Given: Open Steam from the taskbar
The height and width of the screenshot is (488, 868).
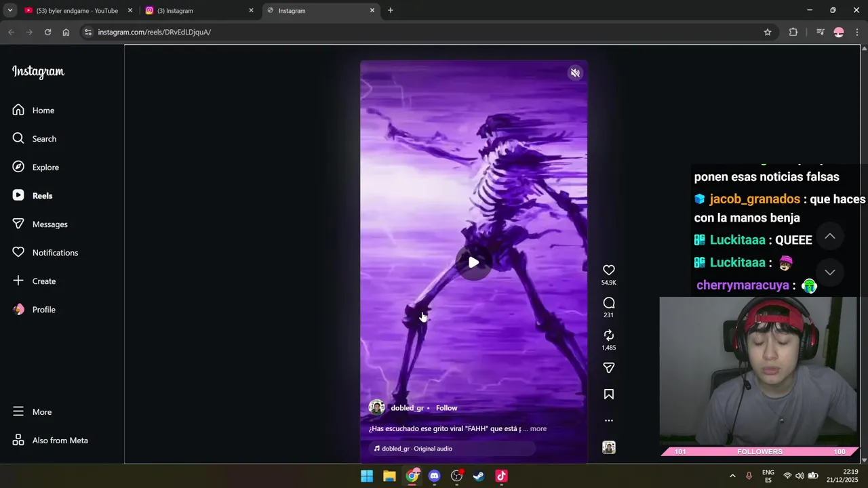Looking at the screenshot, I should 479,476.
